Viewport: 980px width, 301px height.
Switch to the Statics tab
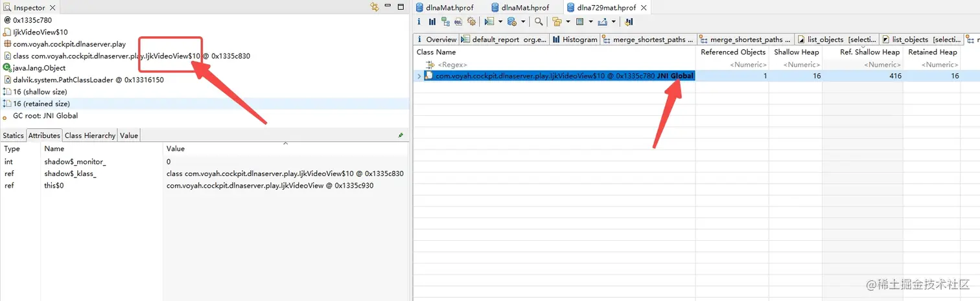pos(13,135)
